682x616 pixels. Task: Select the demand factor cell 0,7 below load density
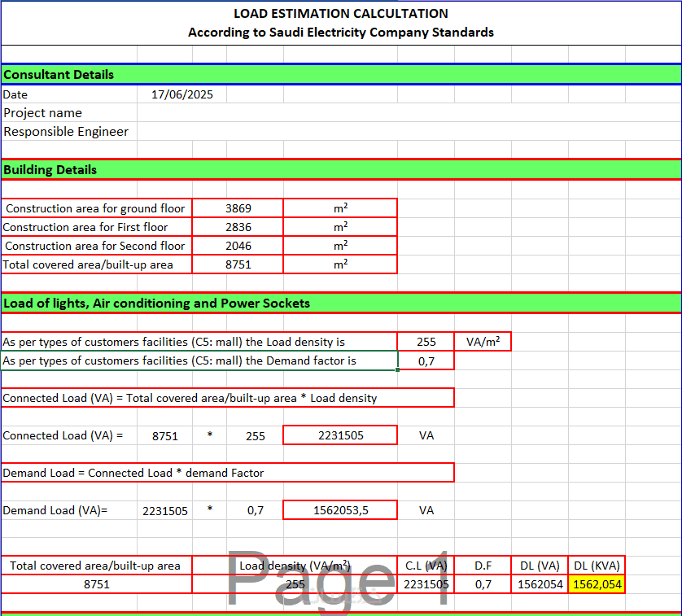click(426, 361)
